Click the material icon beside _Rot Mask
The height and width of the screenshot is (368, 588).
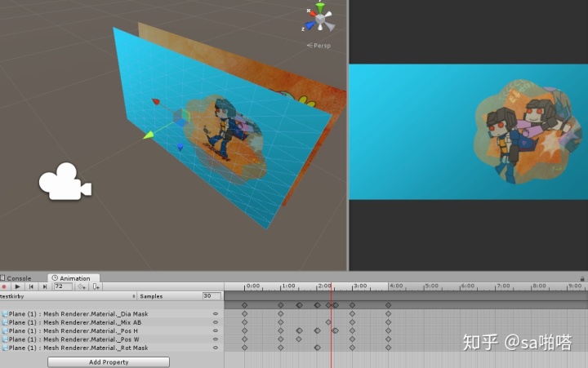tap(5, 348)
